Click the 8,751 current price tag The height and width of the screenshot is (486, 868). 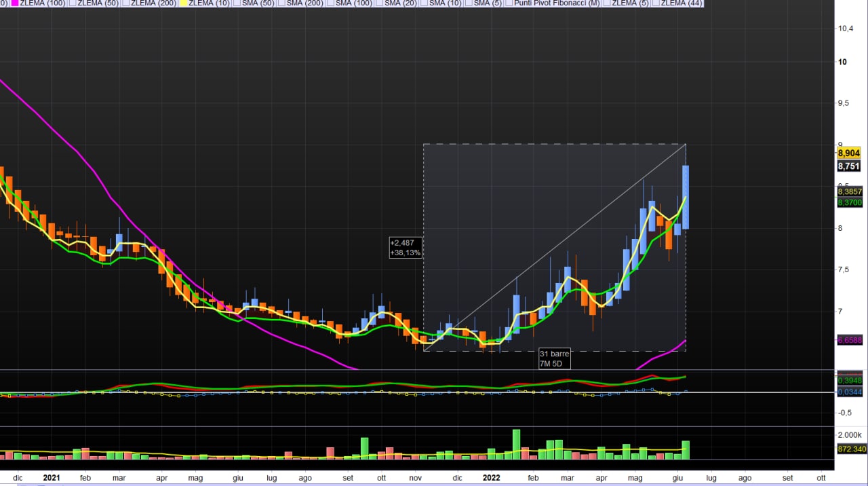848,166
